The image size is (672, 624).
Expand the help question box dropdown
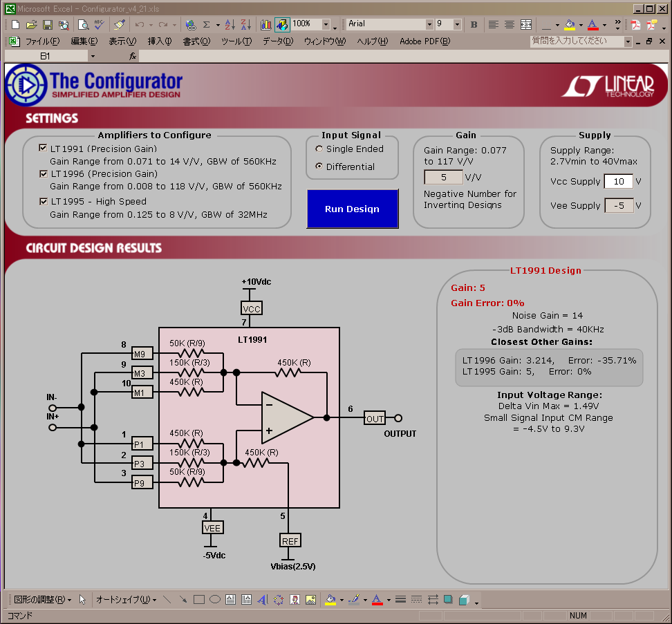(x=628, y=41)
